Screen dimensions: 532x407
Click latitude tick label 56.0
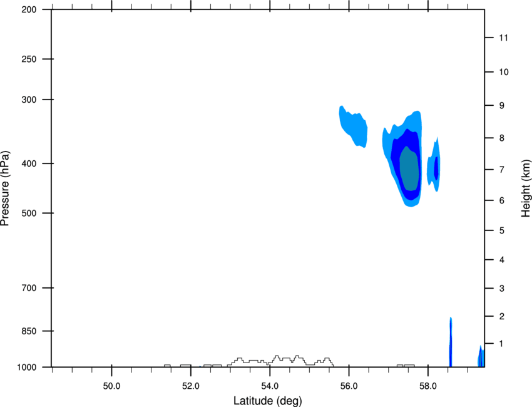pyautogui.click(x=349, y=386)
